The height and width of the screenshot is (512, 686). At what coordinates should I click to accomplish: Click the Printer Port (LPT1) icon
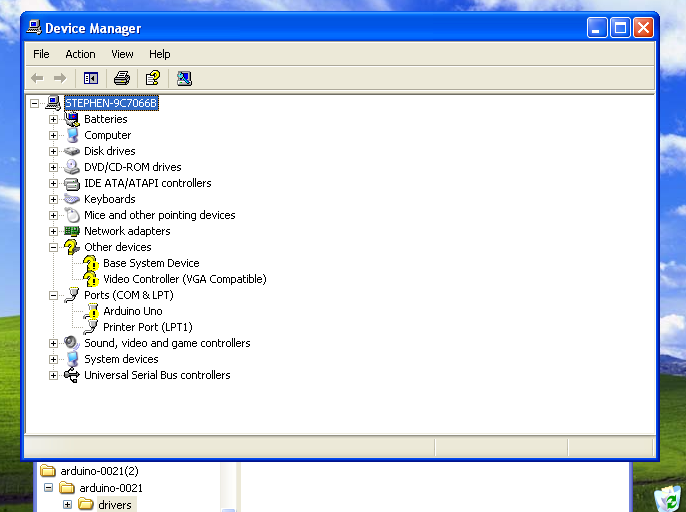click(x=91, y=327)
